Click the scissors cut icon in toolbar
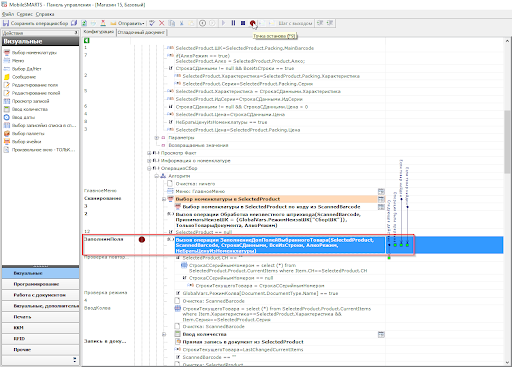Viewport: 512px width, 367px height. click(182, 23)
